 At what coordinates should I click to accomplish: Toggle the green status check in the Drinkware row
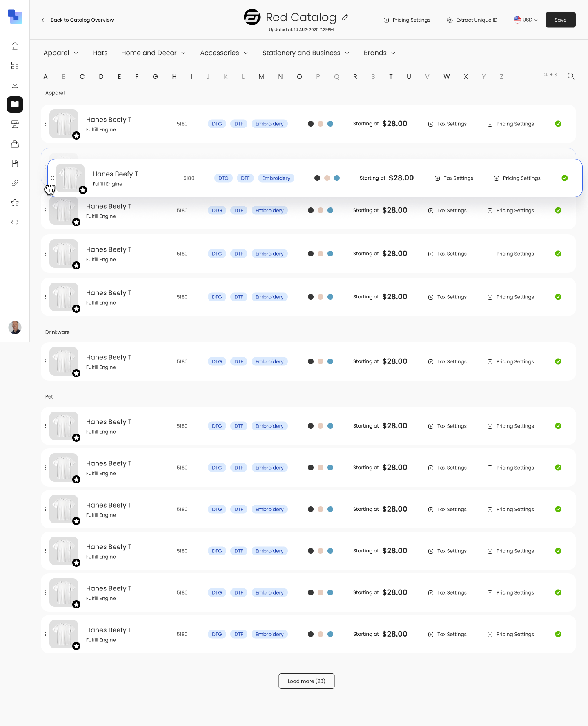(558, 361)
